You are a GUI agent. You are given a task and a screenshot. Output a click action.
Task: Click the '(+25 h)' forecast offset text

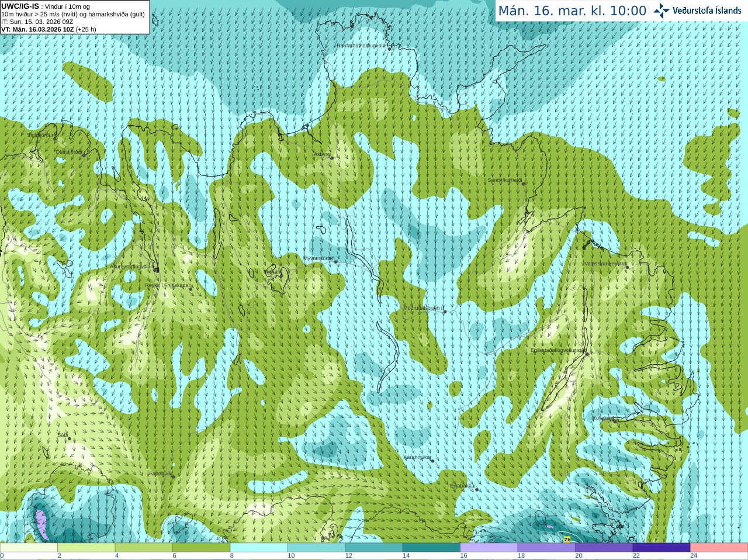[86, 29]
